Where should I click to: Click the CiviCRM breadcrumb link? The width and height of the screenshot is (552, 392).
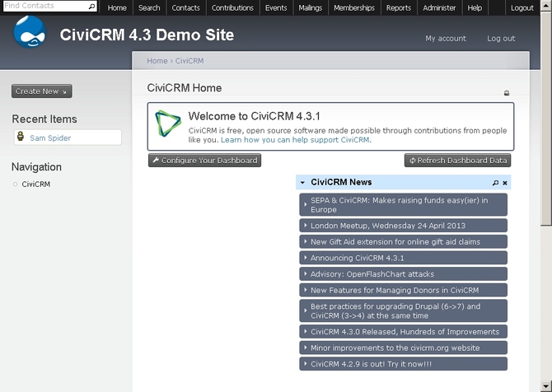pyautogui.click(x=189, y=61)
